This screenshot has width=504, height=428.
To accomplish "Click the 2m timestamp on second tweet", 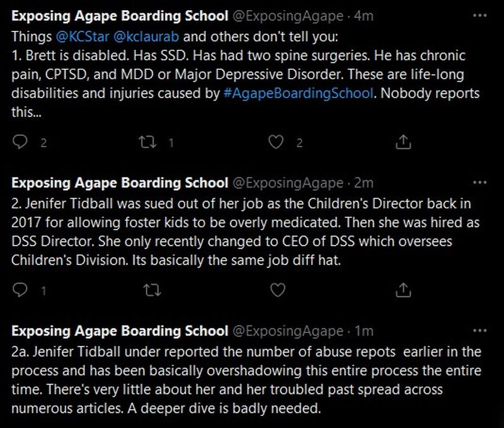I will tap(364, 183).
